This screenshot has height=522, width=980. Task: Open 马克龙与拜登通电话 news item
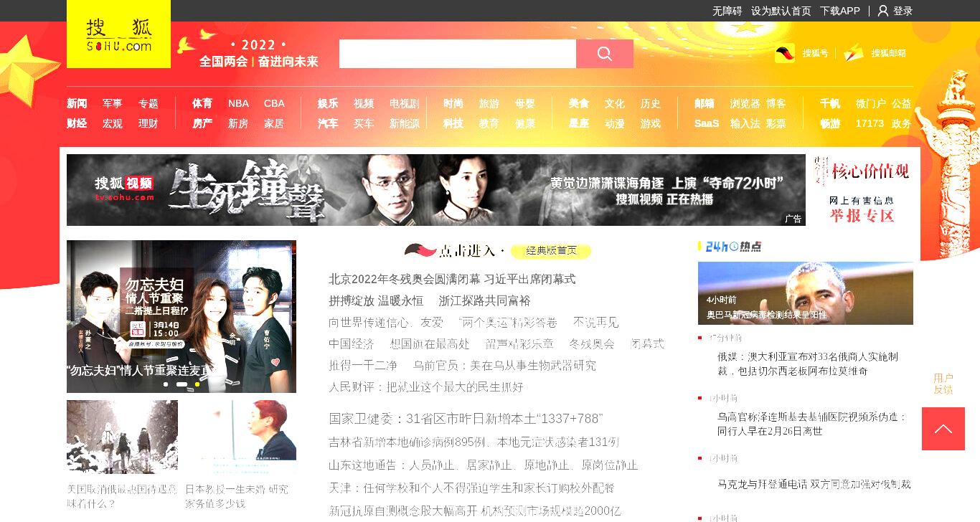click(814, 484)
